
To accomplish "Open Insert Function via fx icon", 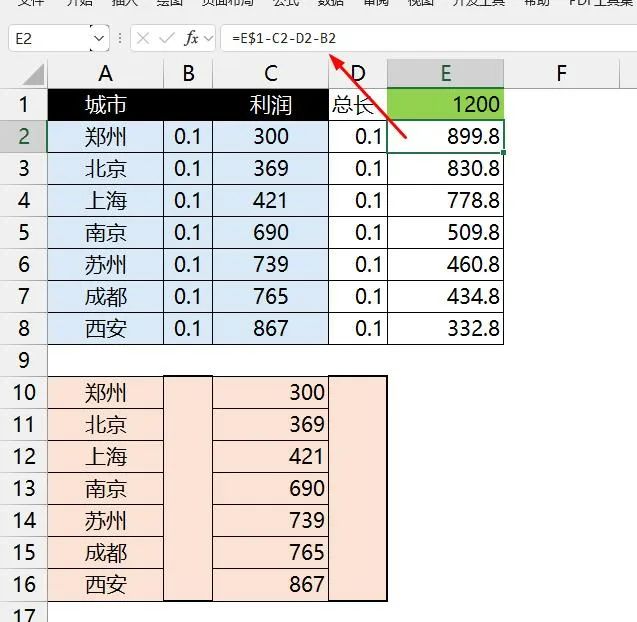I will (191, 38).
